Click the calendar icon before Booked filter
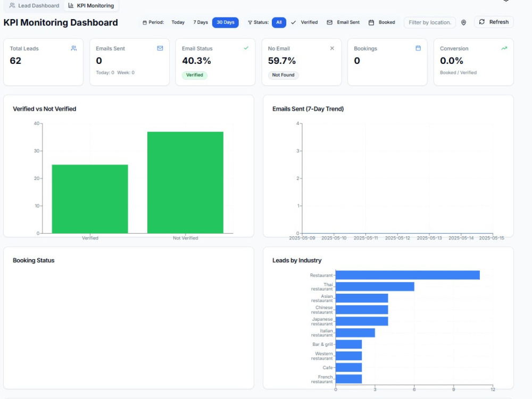The height and width of the screenshot is (399, 532). click(x=371, y=22)
